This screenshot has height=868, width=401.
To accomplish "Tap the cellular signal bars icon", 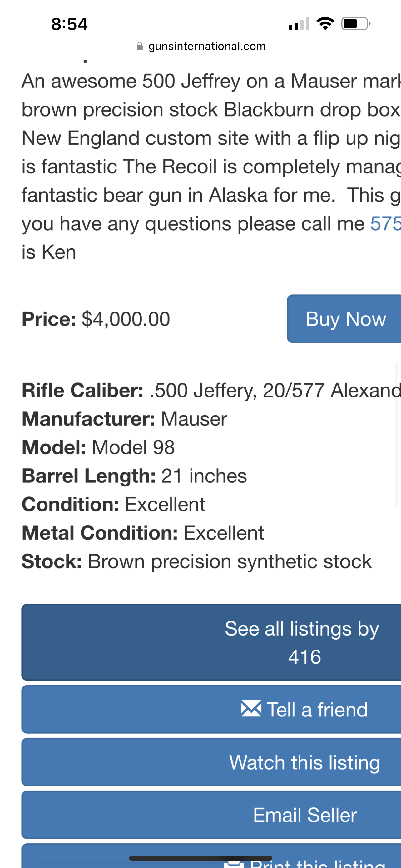I will 299,24.
